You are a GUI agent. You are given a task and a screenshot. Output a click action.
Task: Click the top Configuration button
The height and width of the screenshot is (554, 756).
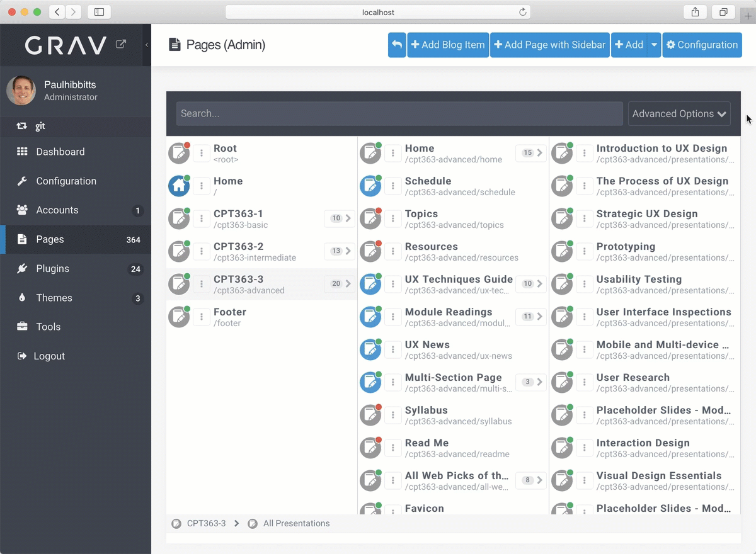(702, 45)
